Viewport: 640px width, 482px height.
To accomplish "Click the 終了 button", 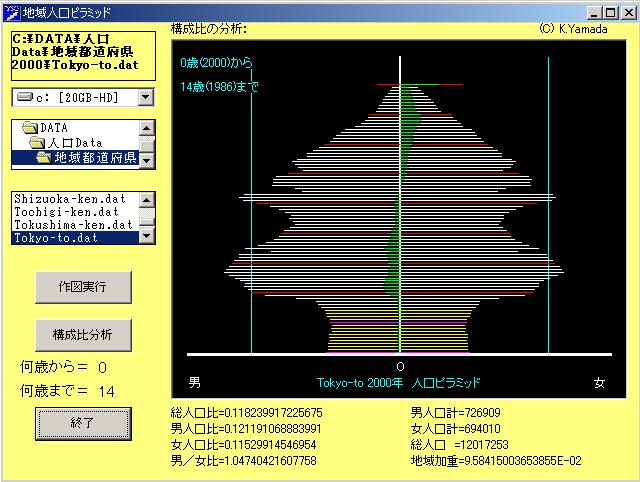I will (83, 424).
